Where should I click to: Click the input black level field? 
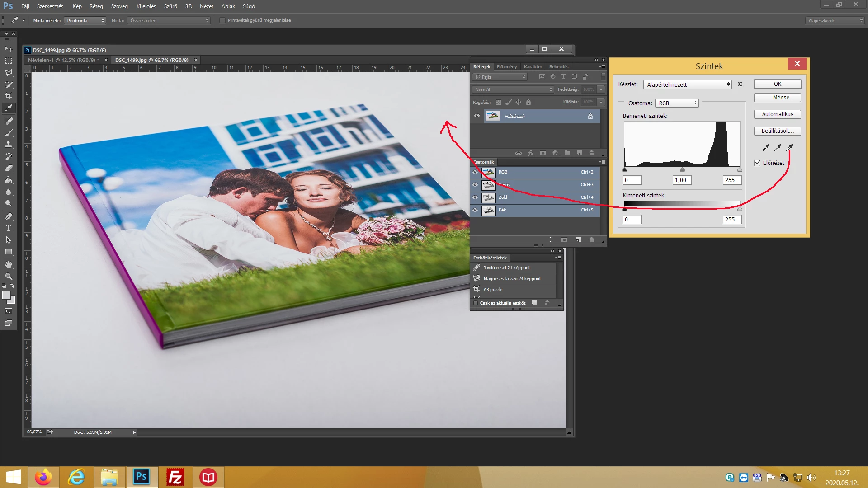(632, 180)
